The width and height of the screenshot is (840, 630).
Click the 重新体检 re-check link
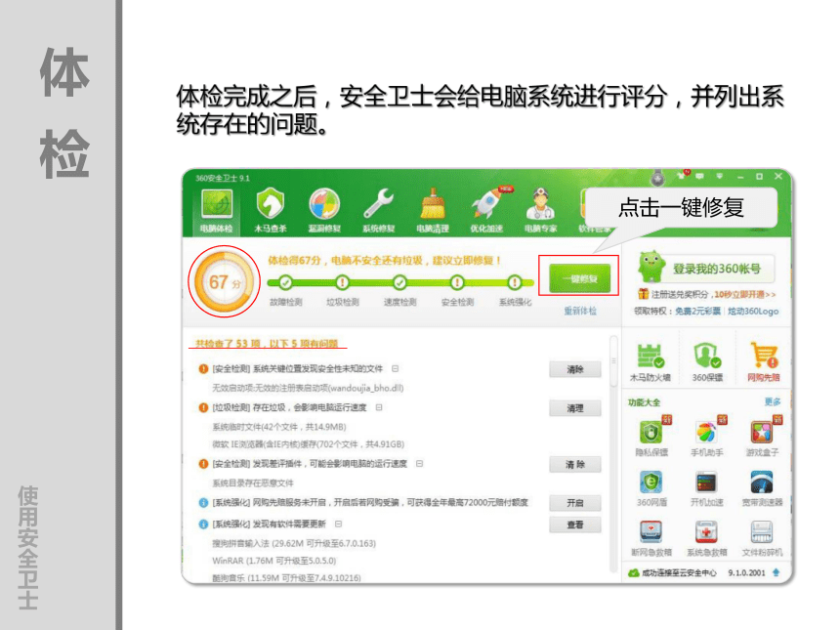(580, 311)
